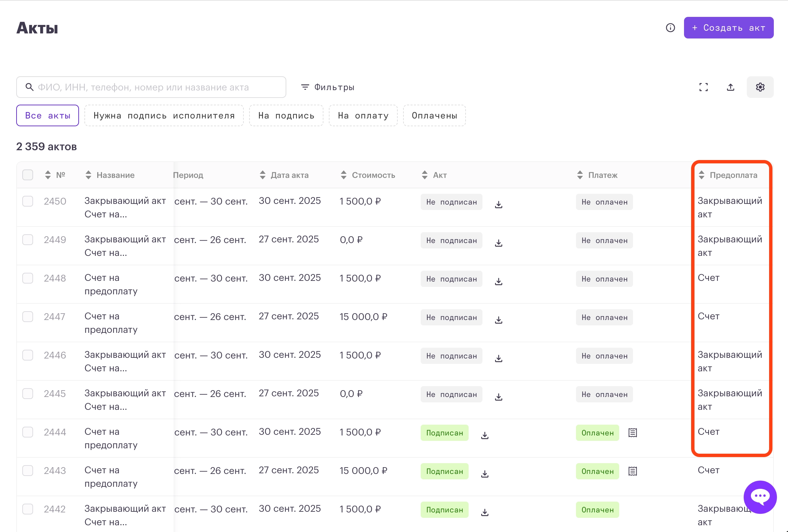The width and height of the screenshot is (788, 532).
Task: Download act 2442 document
Action: [x=485, y=512]
